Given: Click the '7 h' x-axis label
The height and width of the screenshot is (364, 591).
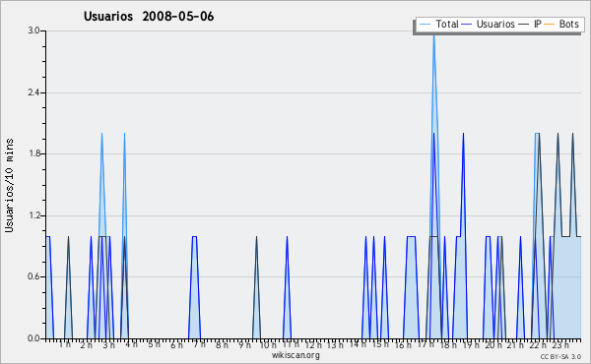Looking at the screenshot, I should coord(199,344).
